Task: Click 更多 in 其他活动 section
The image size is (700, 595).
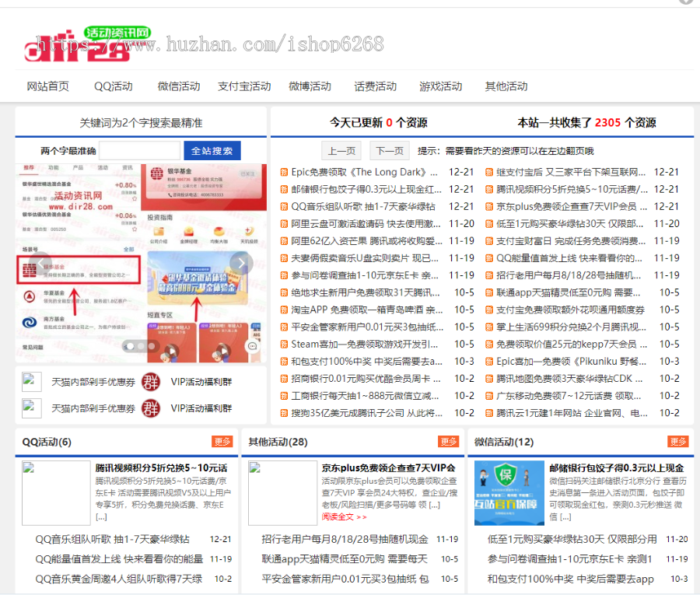Action: [x=448, y=442]
